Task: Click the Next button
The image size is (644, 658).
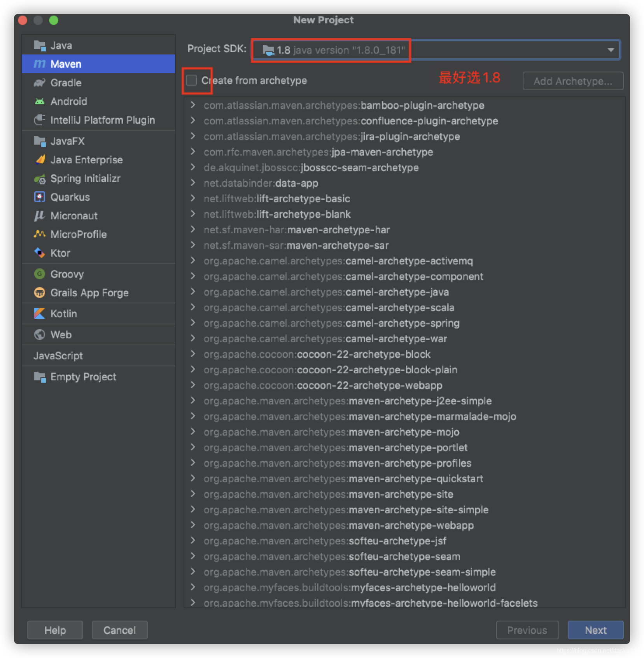Action: [x=595, y=630]
